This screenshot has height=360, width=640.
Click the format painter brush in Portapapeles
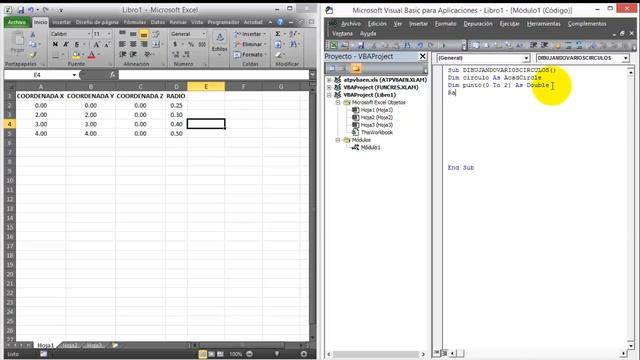33,54
